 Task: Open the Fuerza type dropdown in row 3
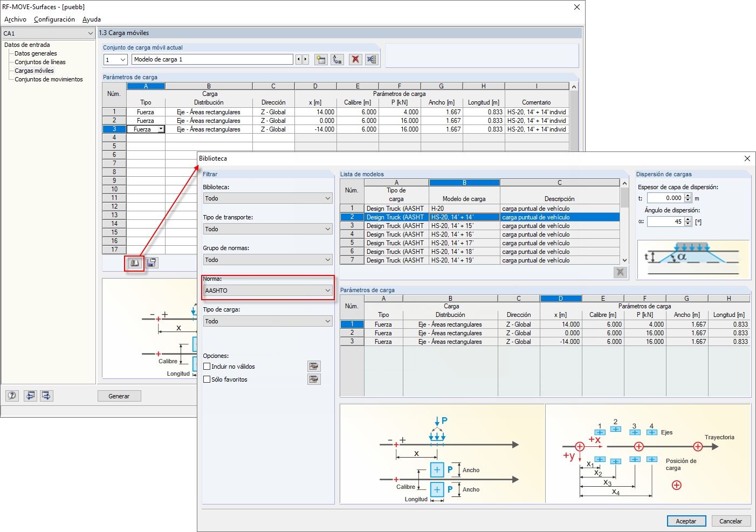pyautogui.click(x=161, y=129)
